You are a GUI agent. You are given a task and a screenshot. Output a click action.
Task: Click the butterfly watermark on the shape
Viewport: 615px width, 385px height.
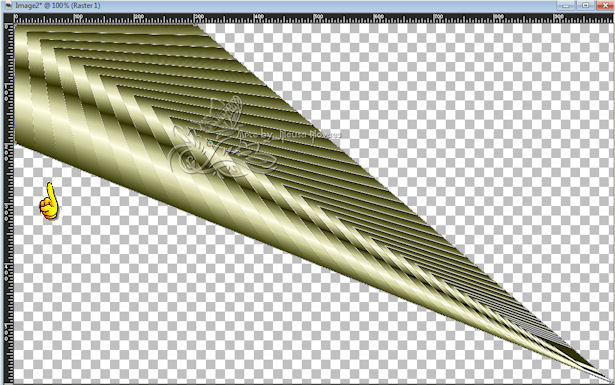(223, 138)
